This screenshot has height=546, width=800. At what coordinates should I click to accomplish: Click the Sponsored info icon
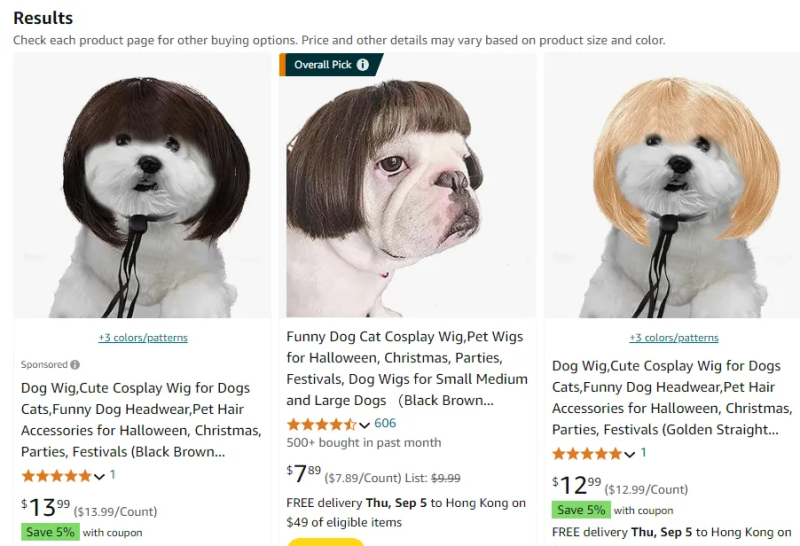(75, 365)
